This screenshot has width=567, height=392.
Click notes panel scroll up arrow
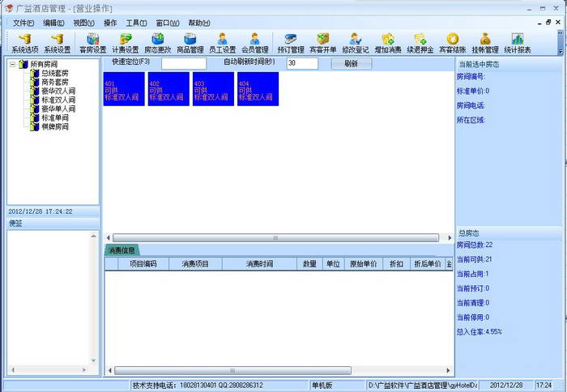click(x=94, y=236)
